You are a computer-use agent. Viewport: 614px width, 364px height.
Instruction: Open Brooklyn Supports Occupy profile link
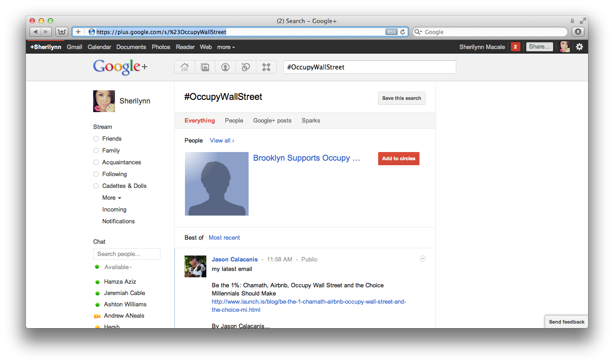(307, 158)
